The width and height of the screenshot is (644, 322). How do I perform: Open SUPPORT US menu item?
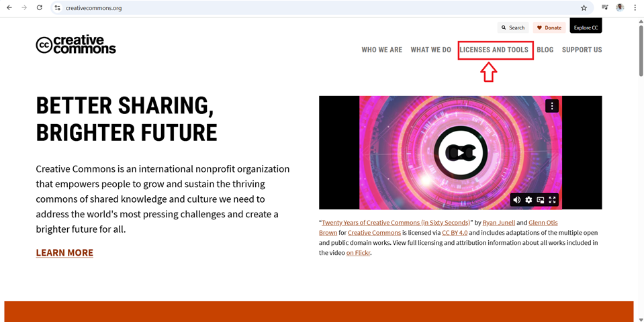(582, 50)
